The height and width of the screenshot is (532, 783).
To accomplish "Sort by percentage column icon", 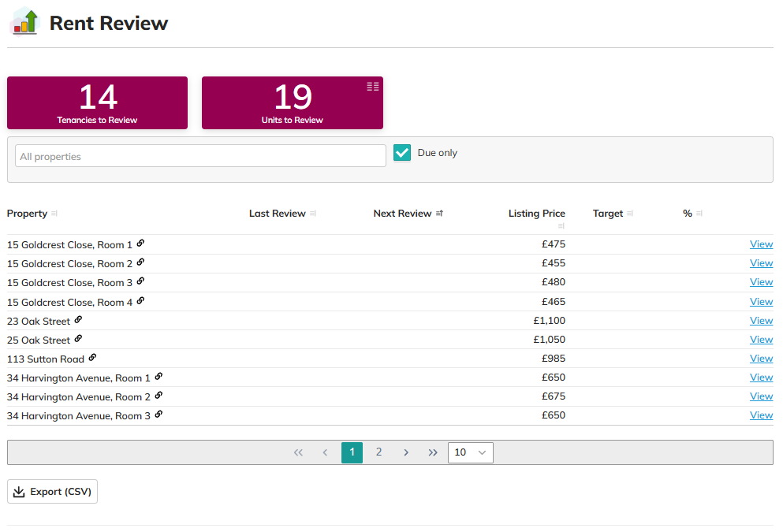I will tap(699, 214).
